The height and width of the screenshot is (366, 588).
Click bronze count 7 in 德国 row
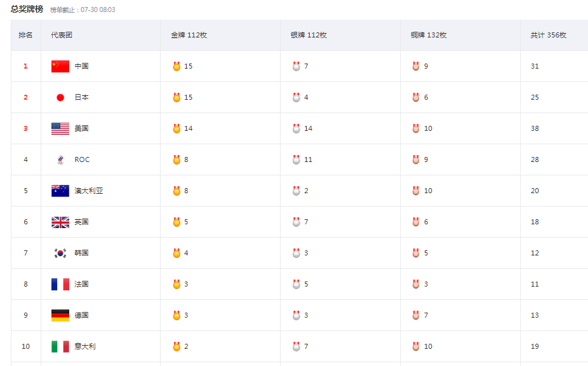point(426,316)
